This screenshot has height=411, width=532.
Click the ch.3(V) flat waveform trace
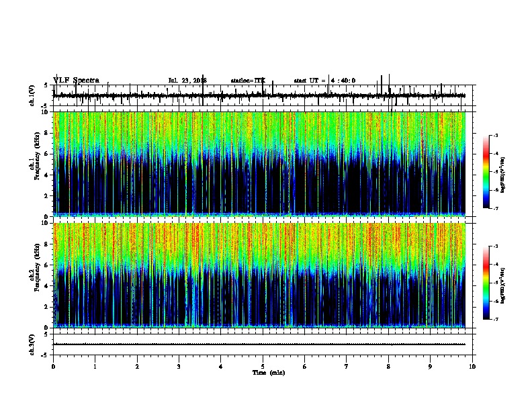(259, 345)
